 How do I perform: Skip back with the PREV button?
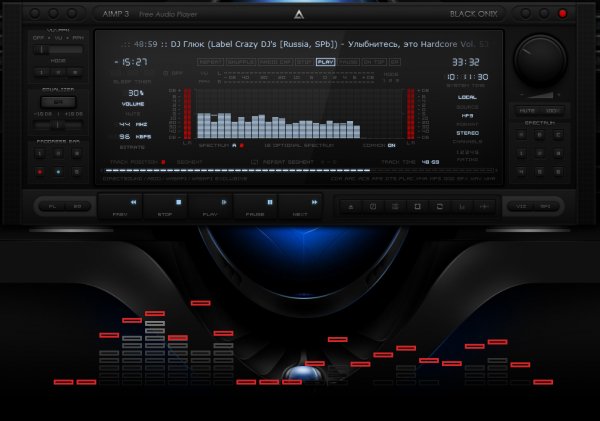pyautogui.click(x=121, y=207)
